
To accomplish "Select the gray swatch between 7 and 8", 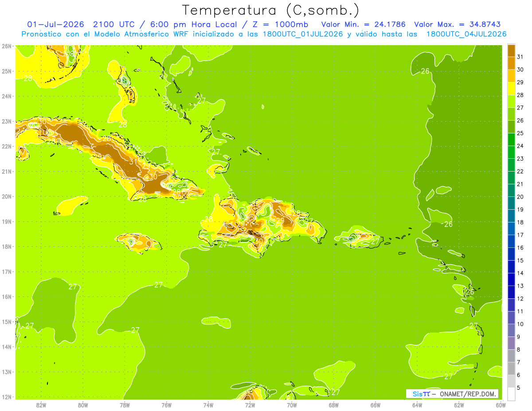I will point(511,356).
